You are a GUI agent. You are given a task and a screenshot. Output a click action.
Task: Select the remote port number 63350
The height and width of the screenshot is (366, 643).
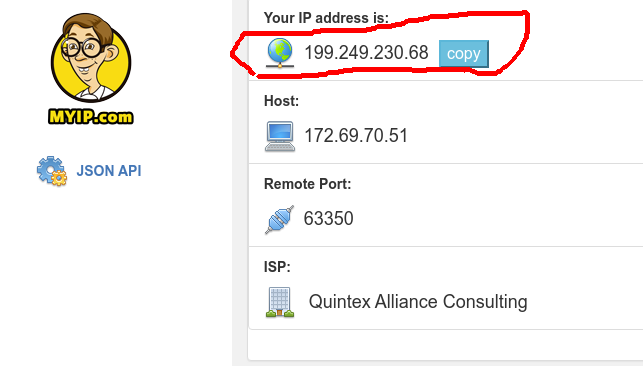tap(328, 218)
